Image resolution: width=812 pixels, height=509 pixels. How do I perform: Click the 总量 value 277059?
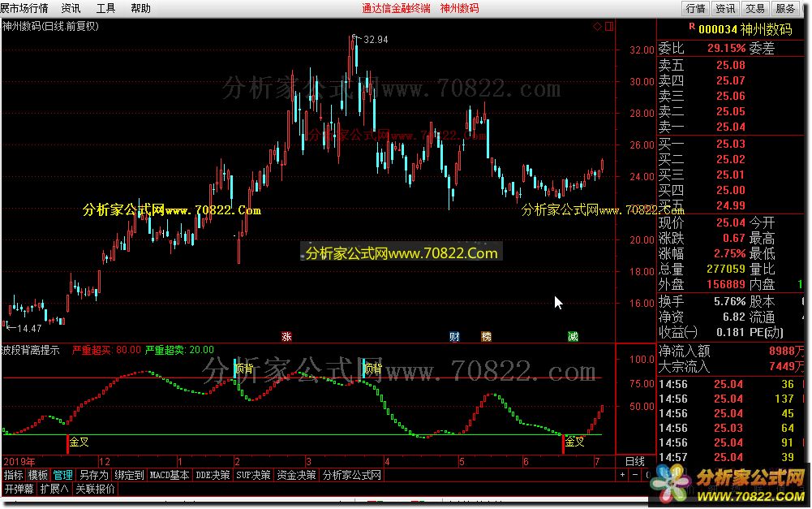(x=726, y=269)
